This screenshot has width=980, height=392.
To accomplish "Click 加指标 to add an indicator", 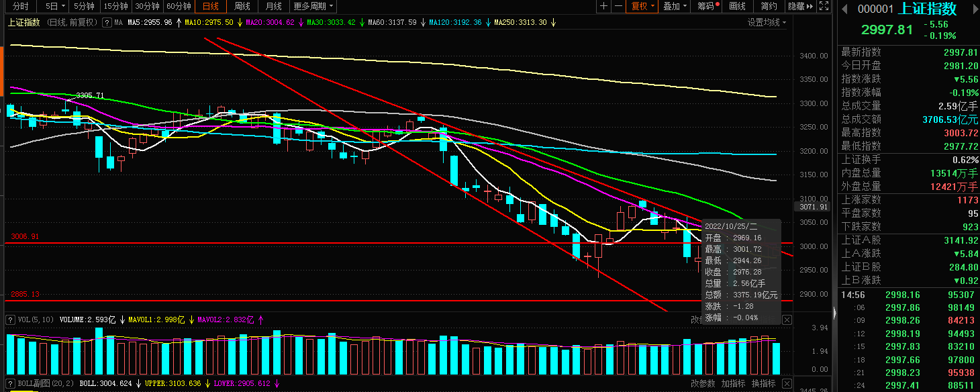I will tap(734, 383).
